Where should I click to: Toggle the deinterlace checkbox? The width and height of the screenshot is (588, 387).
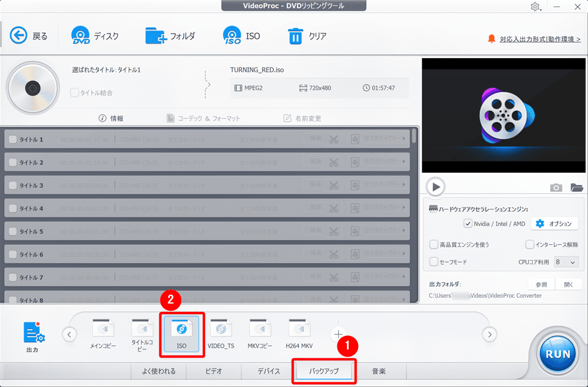(529, 244)
